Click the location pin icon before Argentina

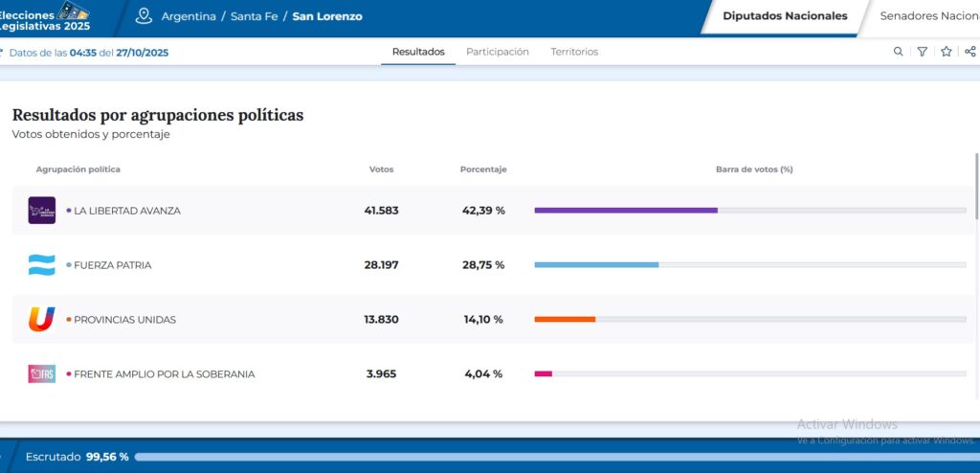[144, 16]
